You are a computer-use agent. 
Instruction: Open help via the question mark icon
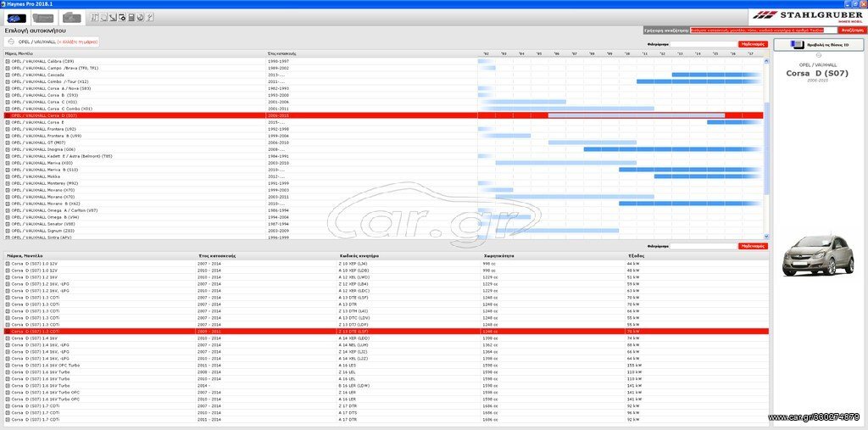point(149,18)
